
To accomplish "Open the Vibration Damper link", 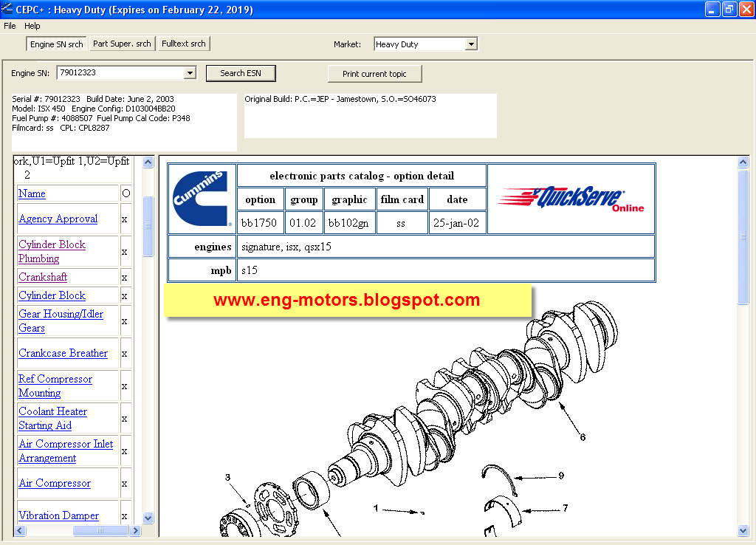I will point(58,515).
